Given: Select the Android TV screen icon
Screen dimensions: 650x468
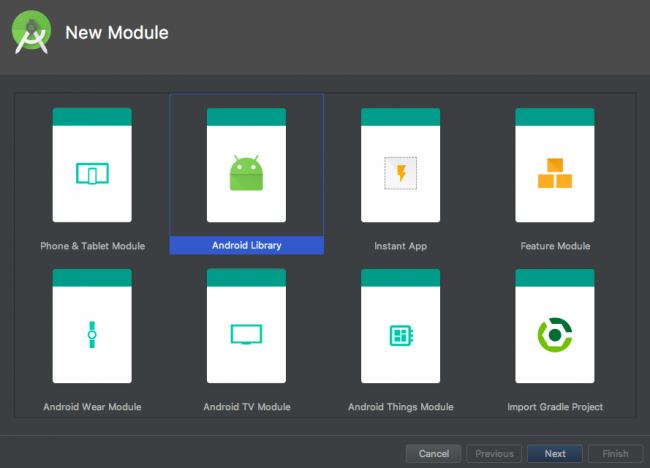Looking at the screenshot, I should [246, 335].
